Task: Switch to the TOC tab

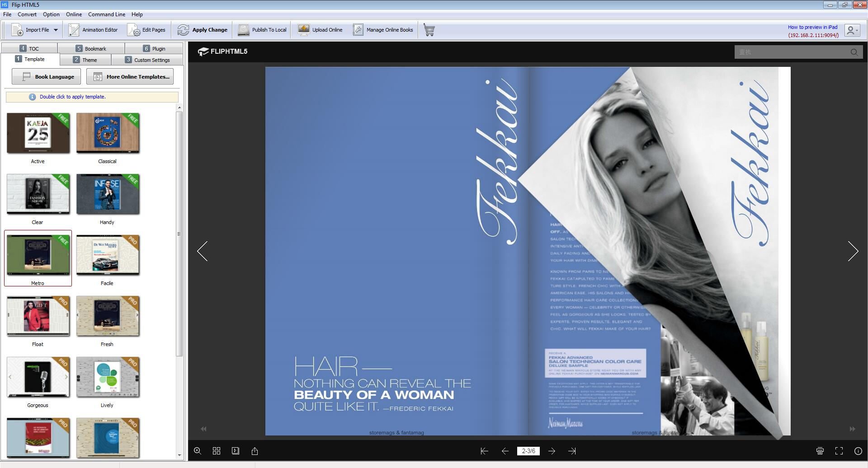Action: (29, 48)
